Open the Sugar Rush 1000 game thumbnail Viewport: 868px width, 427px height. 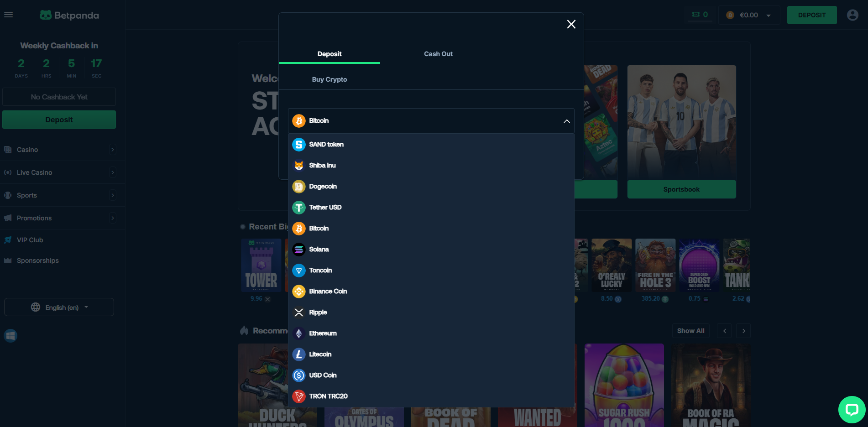[624, 385]
